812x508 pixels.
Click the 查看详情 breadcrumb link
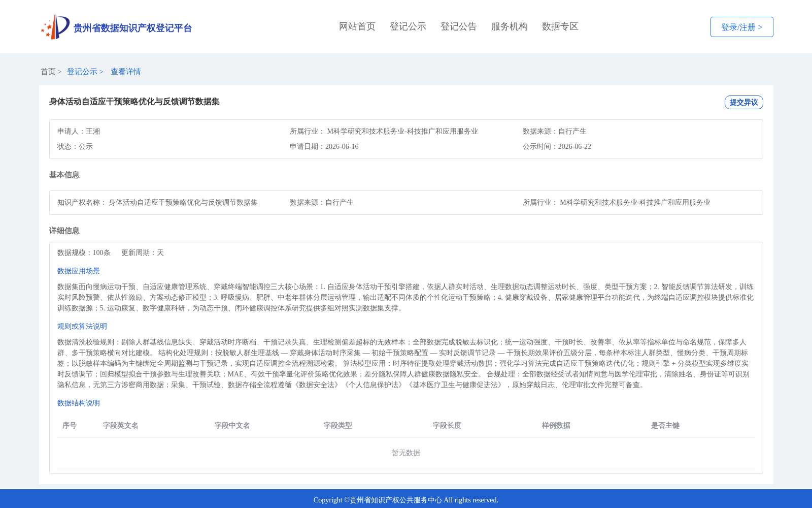click(x=126, y=72)
